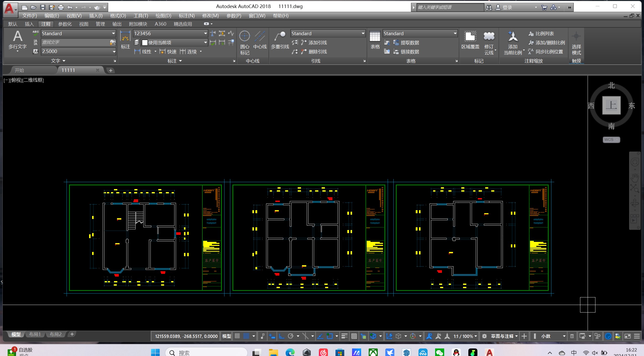Open the 标注(N) menu
The width and height of the screenshot is (644, 356).
[186, 16]
